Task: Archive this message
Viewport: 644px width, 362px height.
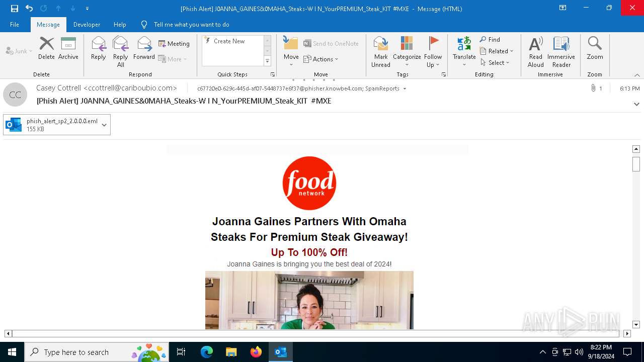Action: (x=68, y=48)
